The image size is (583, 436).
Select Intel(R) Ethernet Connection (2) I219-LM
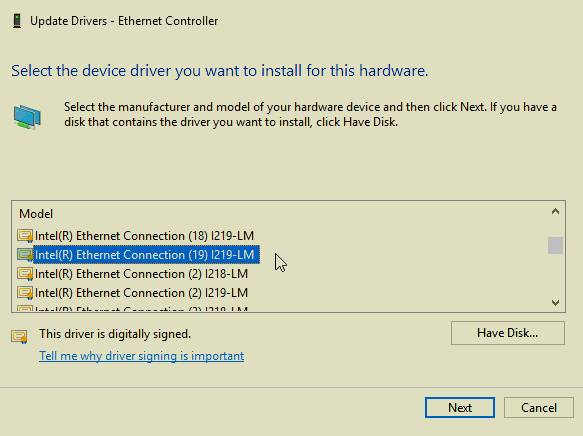click(x=141, y=293)
